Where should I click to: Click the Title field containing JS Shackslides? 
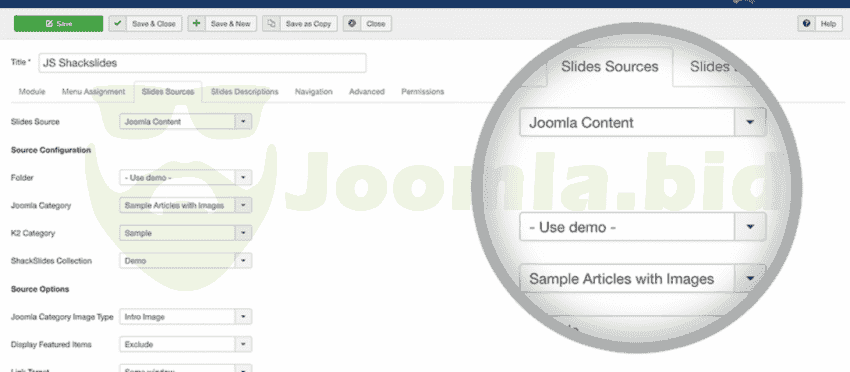202,63
